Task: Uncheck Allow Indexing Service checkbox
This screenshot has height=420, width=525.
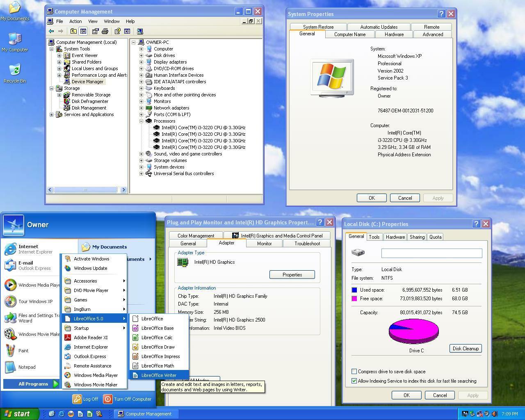Action: point(354,381)
